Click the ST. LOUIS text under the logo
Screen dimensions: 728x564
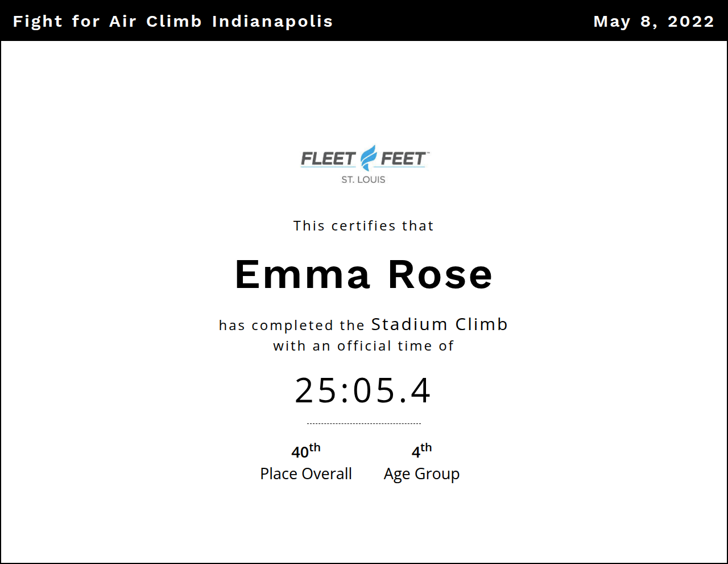coord(363,180)
